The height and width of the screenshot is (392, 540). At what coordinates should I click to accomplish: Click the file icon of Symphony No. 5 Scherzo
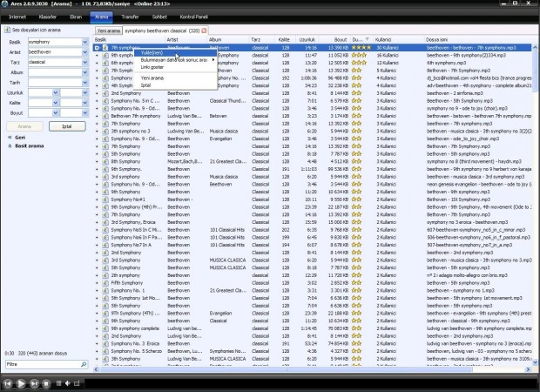(105, 351)
